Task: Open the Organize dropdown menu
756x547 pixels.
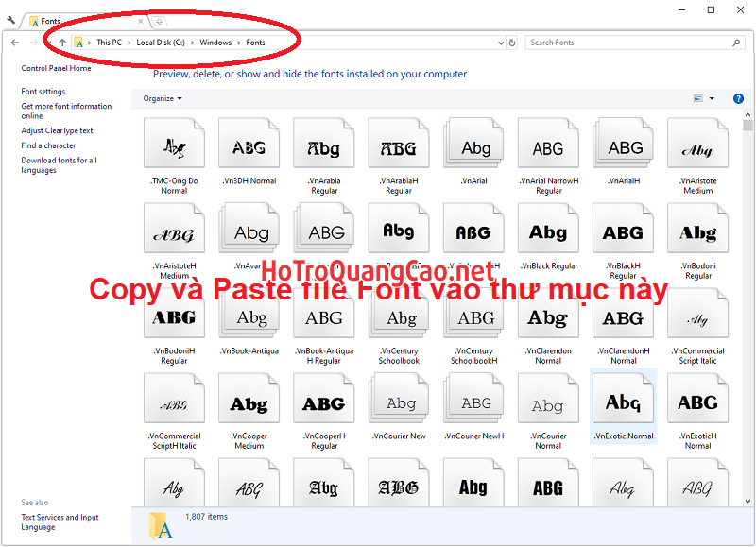Action: point(163,98)
